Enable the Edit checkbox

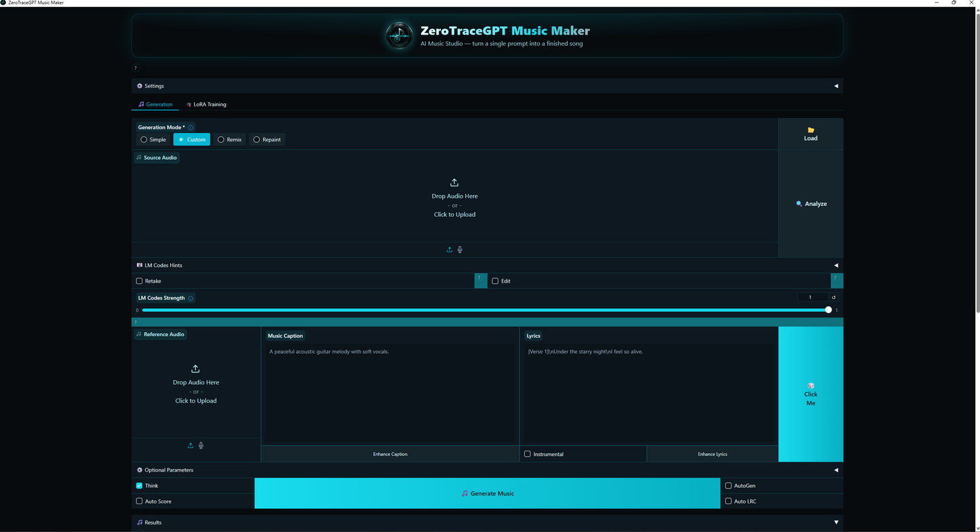point(495,281)
